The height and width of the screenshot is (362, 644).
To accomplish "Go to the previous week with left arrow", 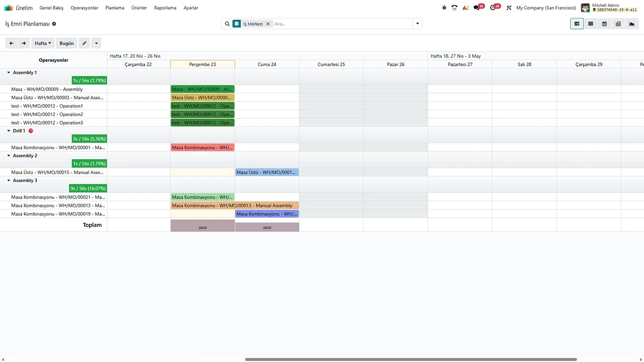I will coord(12,43).
